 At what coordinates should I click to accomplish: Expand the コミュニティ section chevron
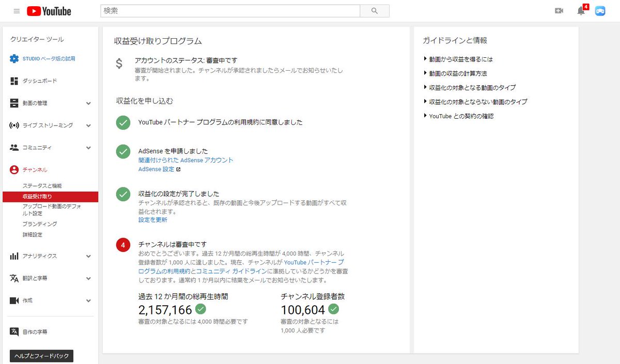pos(88,148)
